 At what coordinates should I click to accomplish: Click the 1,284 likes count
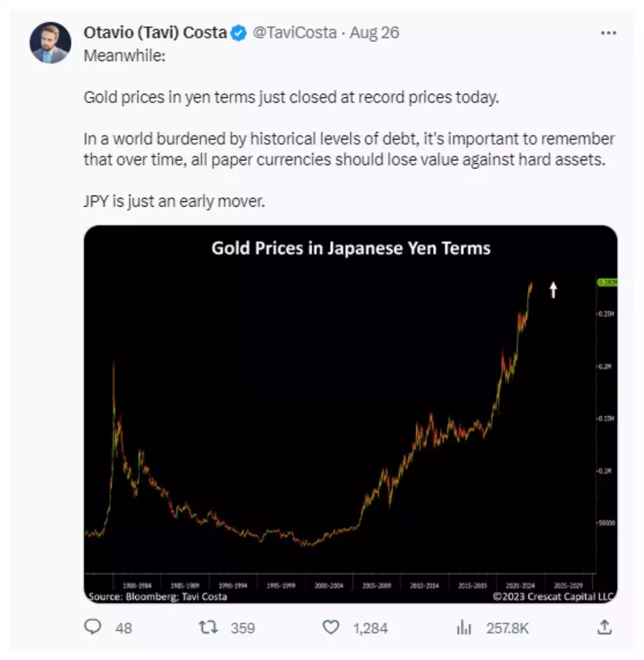[x=370, y=628]
